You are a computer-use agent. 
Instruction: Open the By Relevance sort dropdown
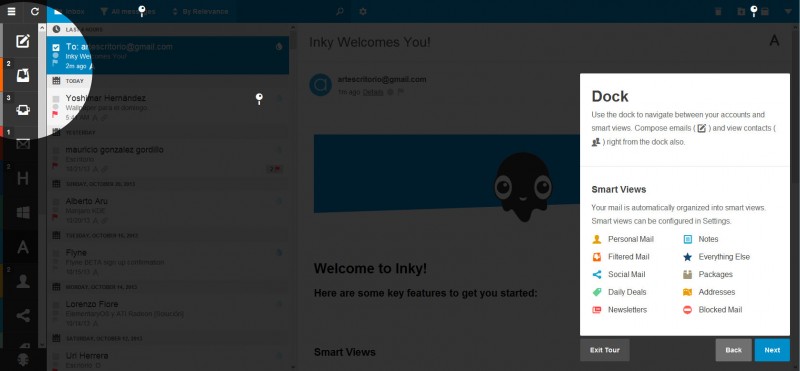pos(200,11)
